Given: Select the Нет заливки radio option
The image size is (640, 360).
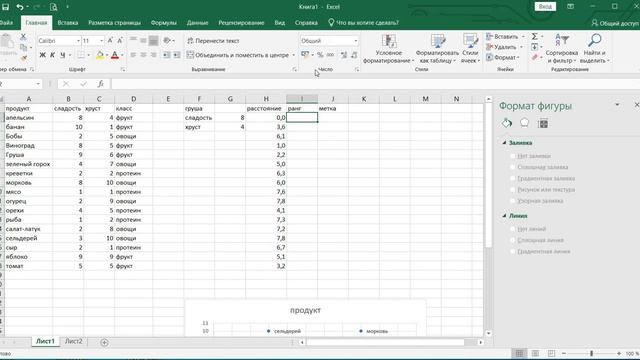Looking at the screenshot, I should pos(513,156).
